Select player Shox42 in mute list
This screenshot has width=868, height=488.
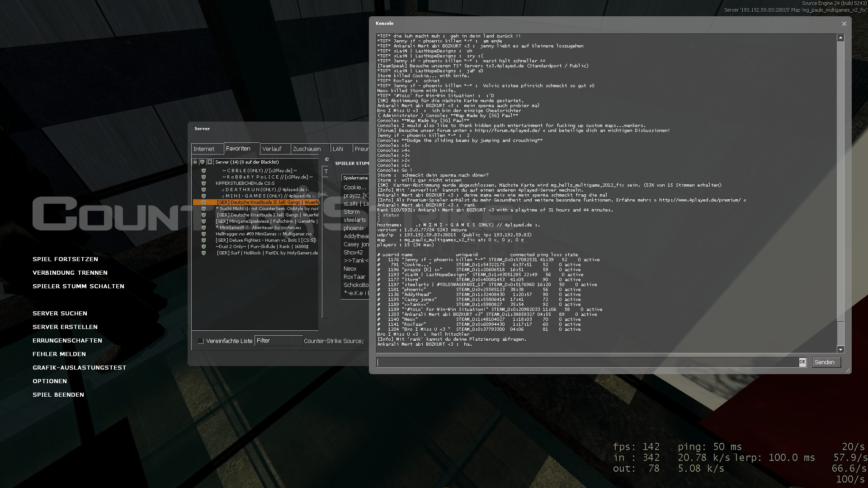point(355,252)
